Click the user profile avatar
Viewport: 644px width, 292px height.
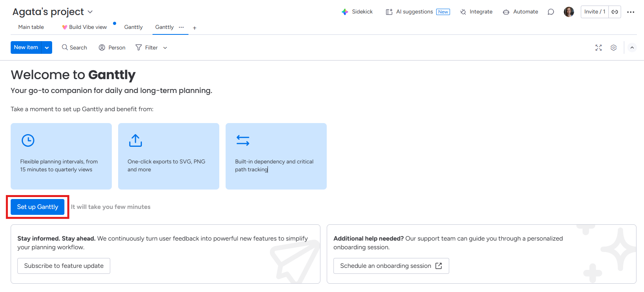click(569, 12)
